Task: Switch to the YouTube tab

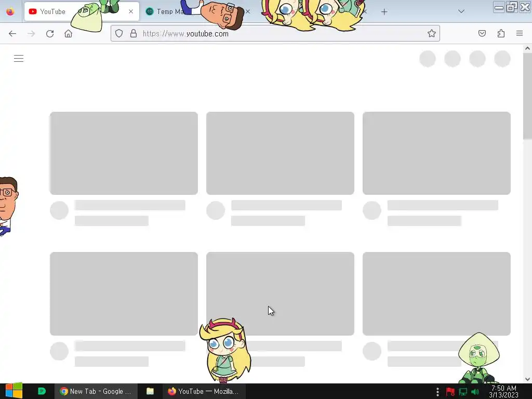Action: 82,11
